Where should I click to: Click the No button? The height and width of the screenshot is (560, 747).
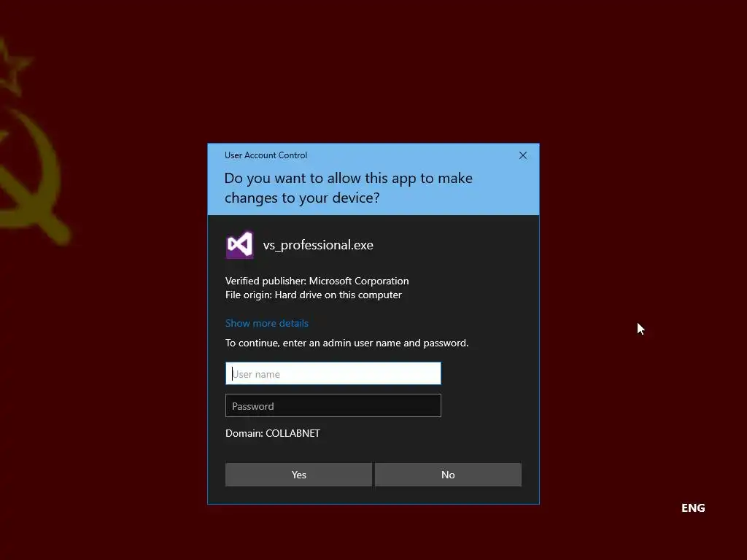click(x=448, y=475)
